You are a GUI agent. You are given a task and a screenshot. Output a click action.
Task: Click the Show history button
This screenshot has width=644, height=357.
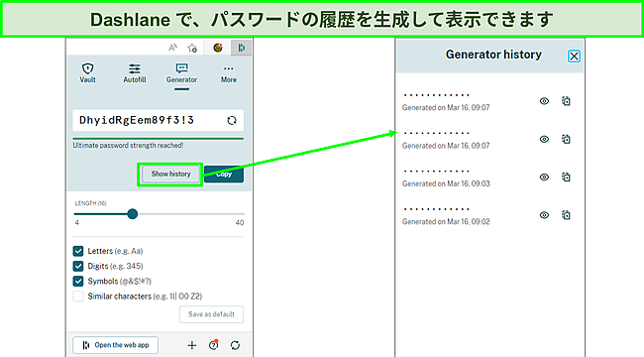tap(170, 174)
